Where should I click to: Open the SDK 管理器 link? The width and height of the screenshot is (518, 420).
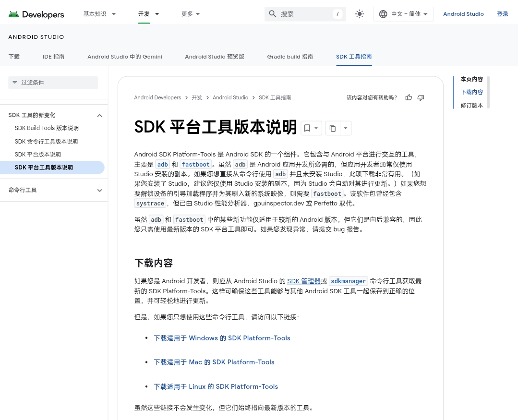(x=303, y=281)
